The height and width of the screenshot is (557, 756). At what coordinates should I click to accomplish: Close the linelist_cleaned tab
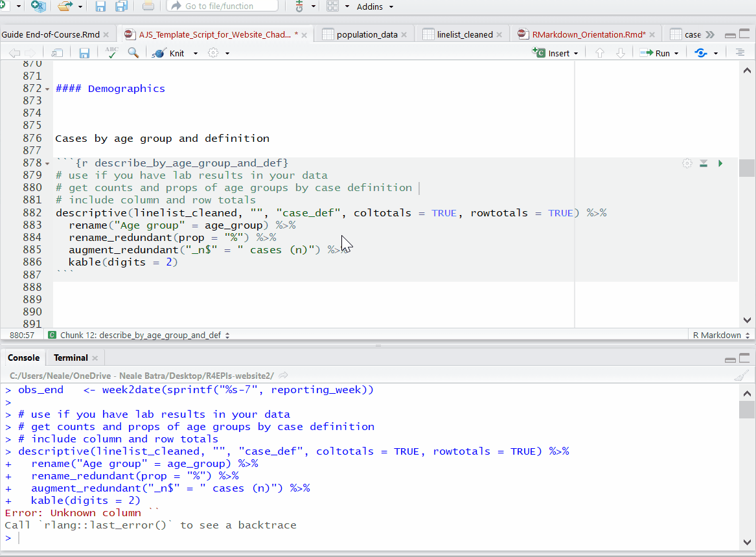[499, 35]
